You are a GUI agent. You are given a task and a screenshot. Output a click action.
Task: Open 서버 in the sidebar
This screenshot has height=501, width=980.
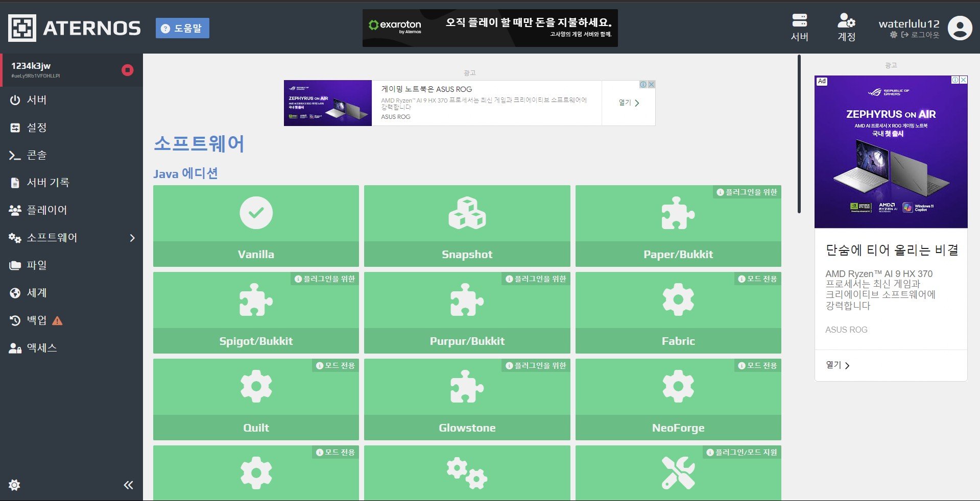[71, 100]
